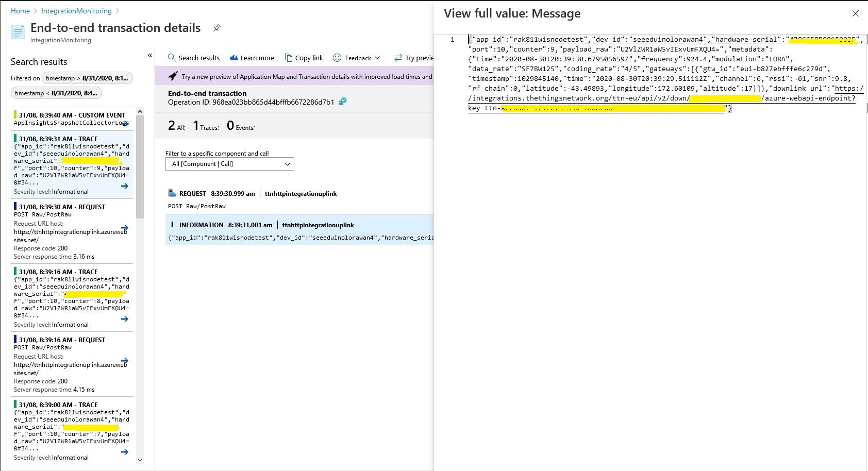Open details arrow on the 8:39:31 TRACE entry
This screenshot has height=471, width=868.
pyautogui.click(x=124, y=186)
